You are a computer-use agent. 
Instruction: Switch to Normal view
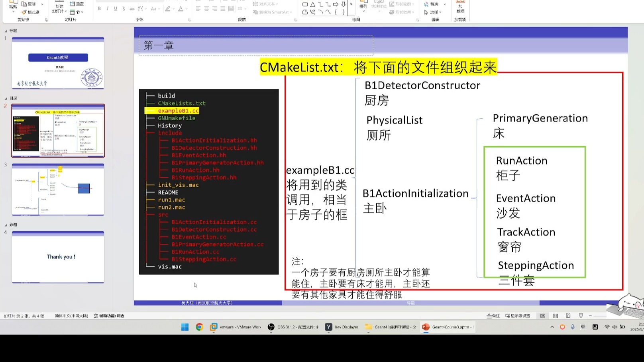coord(543,316)
